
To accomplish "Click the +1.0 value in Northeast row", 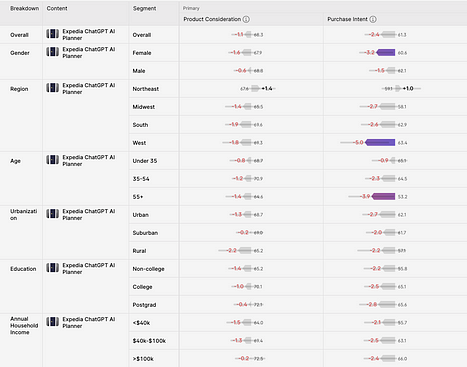I will [x=408, y=88].
